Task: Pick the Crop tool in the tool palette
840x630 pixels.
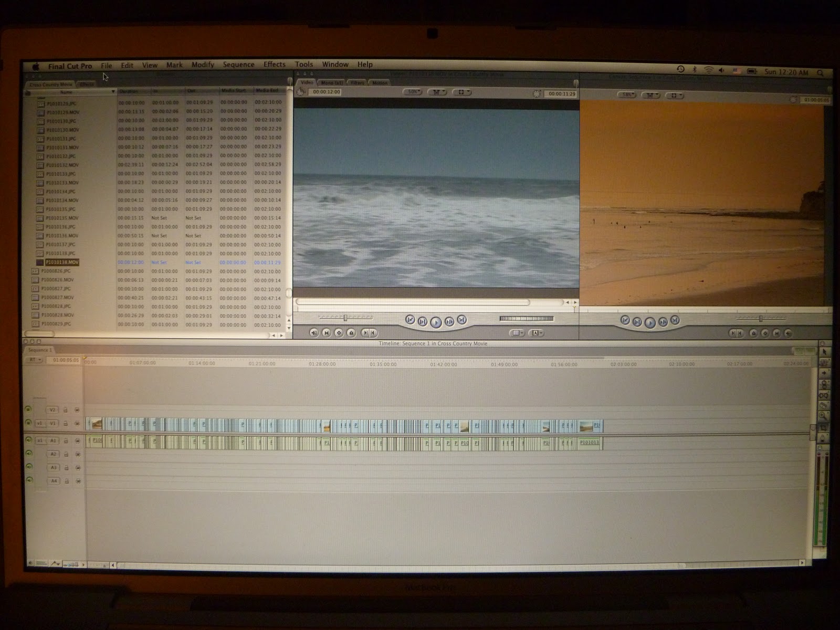Action: tap(824, 427)
